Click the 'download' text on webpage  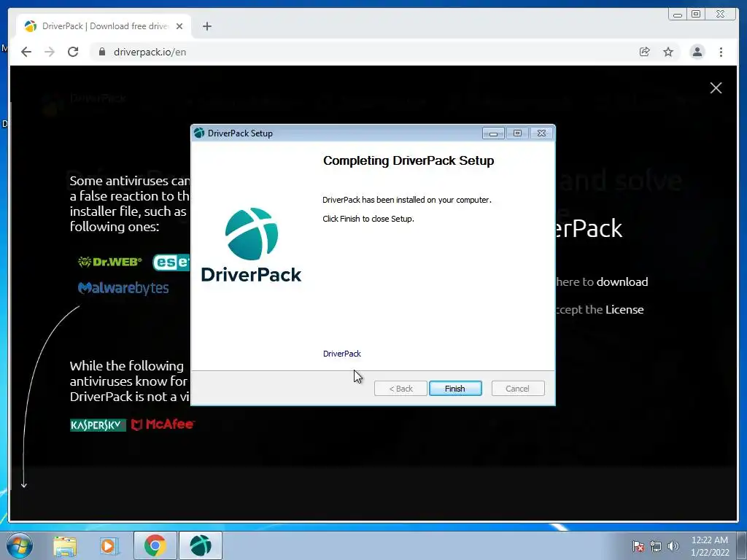click(x=622, y=282)
